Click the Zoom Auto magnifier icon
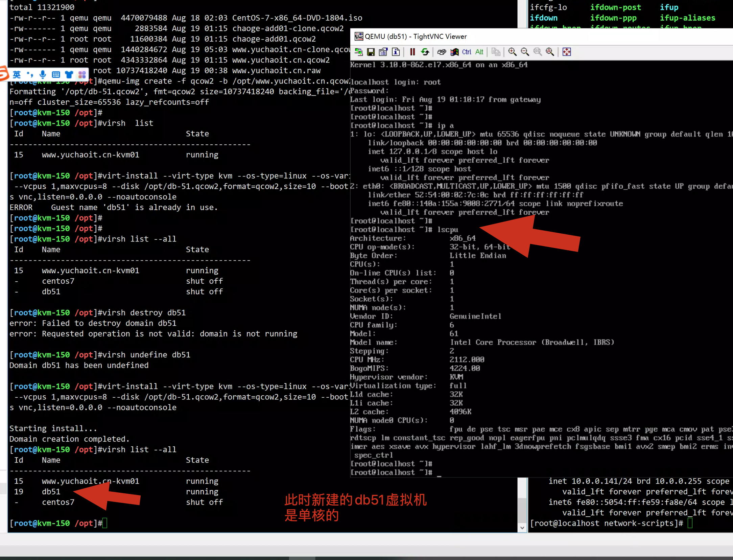The image size is (733, 560). click(550, 52)
